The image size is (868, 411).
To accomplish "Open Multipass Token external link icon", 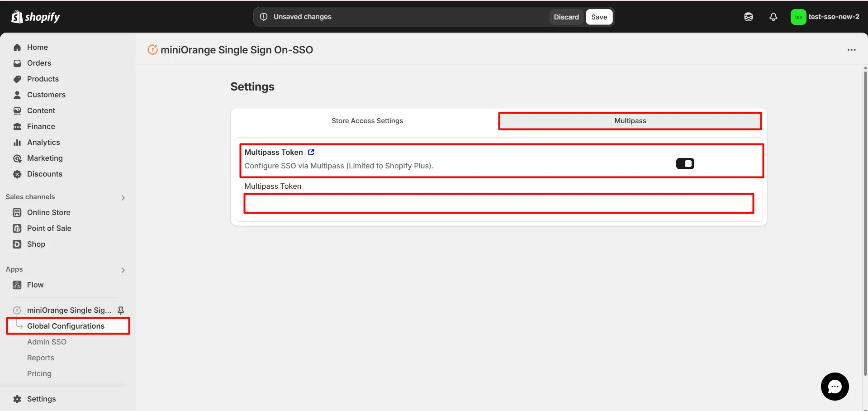I will click(311, 152).
